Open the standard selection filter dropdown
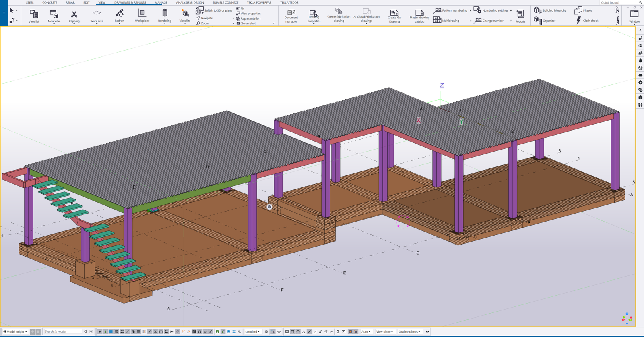 pos(252,332)
